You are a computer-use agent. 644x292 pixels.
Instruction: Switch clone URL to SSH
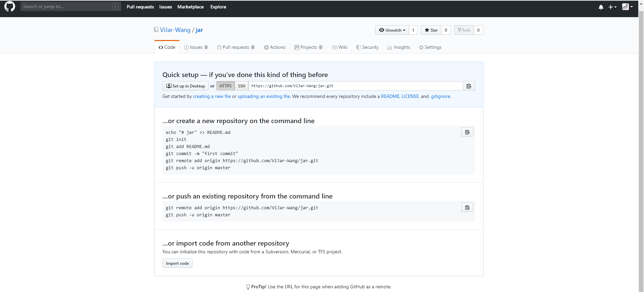click(242, 86)
